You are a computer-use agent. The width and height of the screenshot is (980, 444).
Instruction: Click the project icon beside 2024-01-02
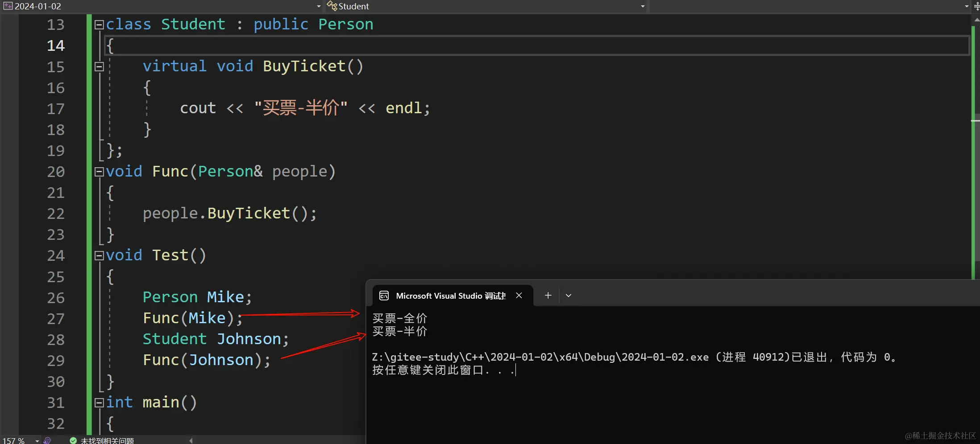pyautogui.click(x=8, y=6)
